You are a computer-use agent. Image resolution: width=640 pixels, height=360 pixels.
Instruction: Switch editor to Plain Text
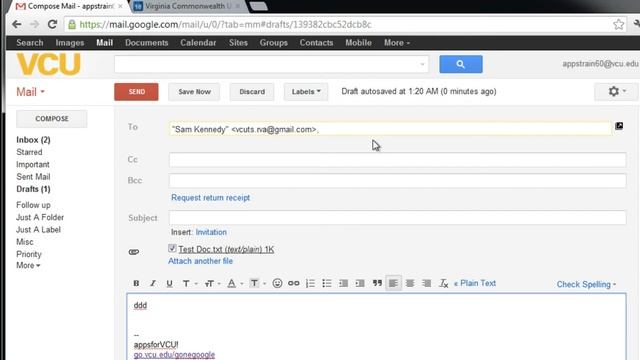click(x=475, y=283)
